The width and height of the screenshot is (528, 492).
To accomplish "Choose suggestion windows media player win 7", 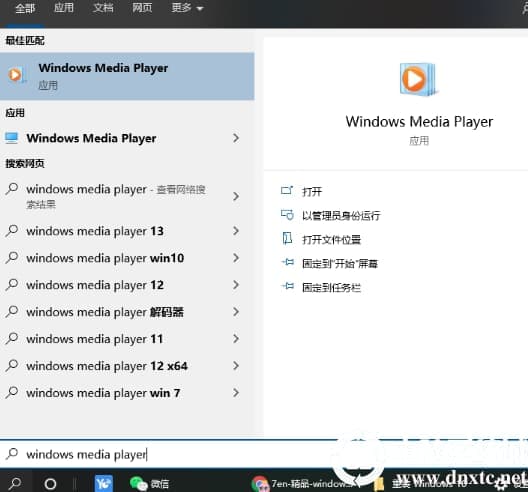I will (x=103, y=393).
